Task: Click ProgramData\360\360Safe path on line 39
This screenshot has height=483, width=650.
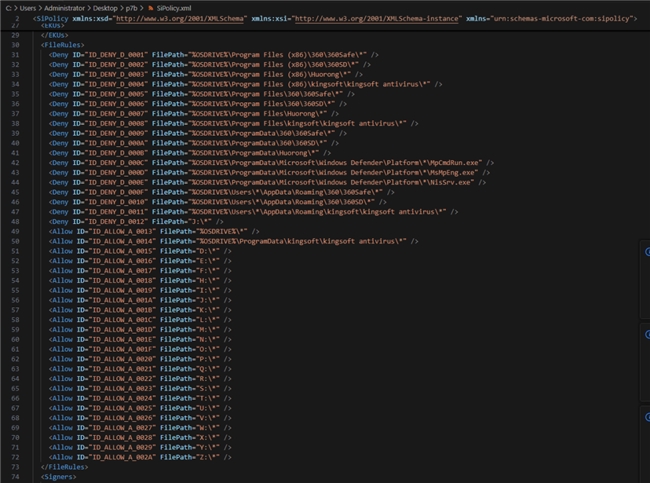Action: tap(262, 133)
